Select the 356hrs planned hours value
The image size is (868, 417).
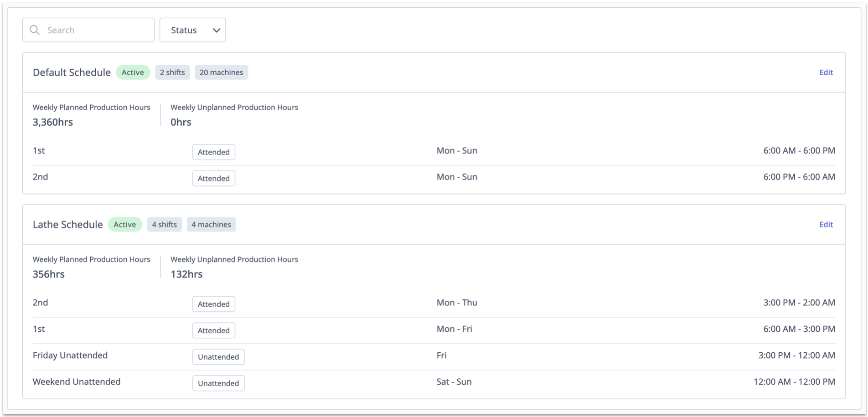[49, 274]
